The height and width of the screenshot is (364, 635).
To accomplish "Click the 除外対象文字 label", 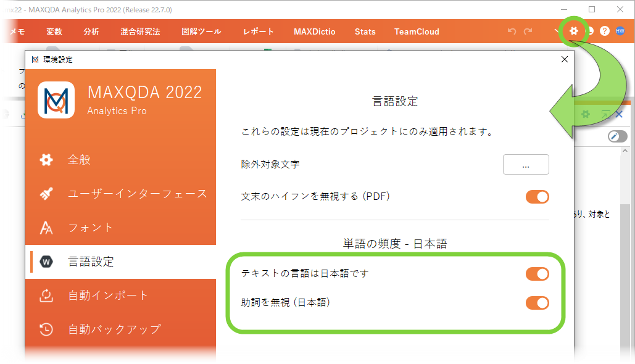I will 270,164.
